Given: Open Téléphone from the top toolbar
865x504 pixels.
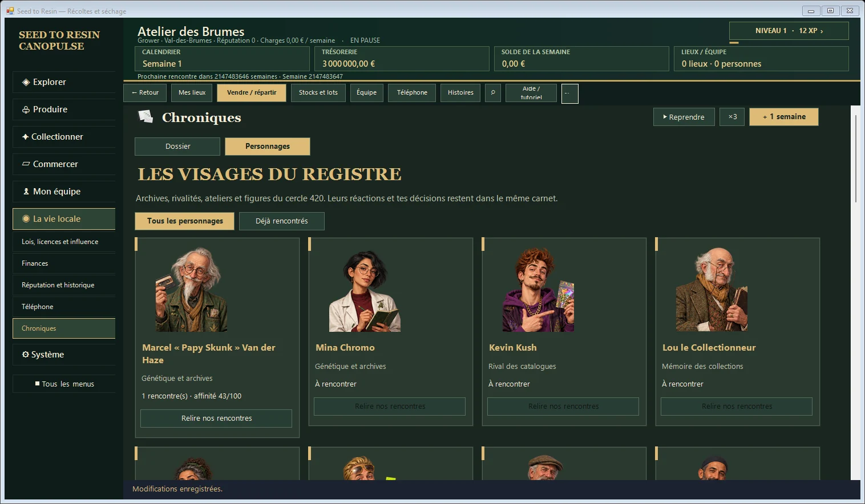Looking at the screenshot, I should [x=412, y=93].
